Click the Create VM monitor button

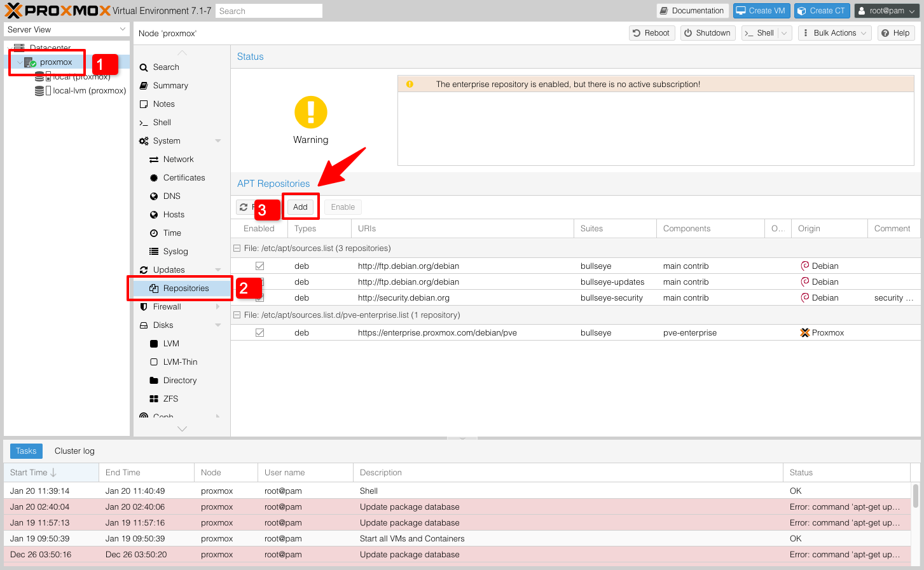[761, 11]
